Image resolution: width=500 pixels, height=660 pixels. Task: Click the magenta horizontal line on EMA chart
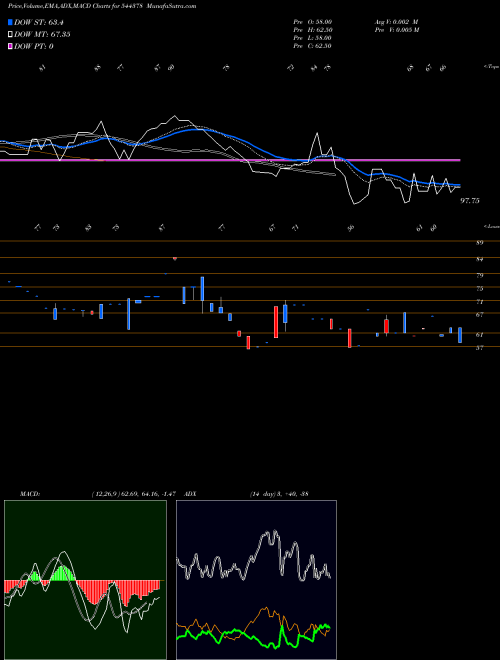click(x=230, y=160)
